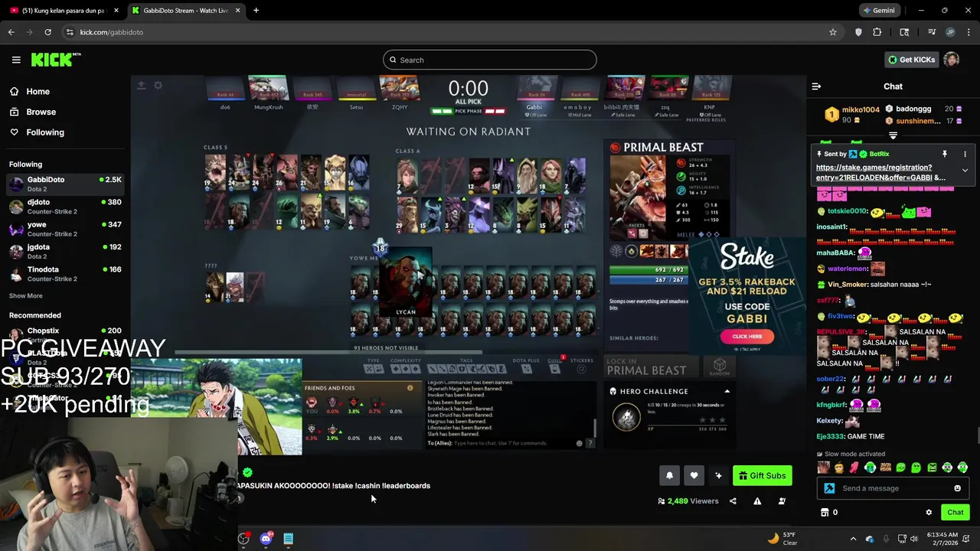Focus the Kick search box
Screen dimensions: 980x551
tap(490, 60)
